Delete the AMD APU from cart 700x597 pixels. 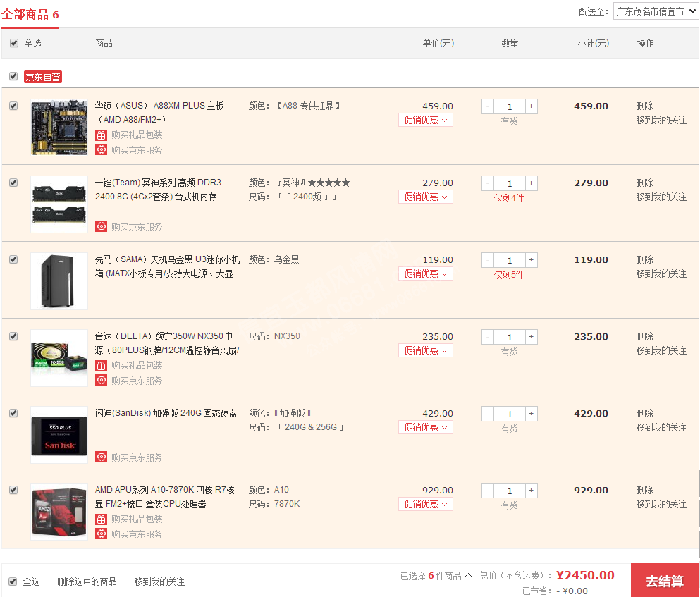[x=644, y=490]
